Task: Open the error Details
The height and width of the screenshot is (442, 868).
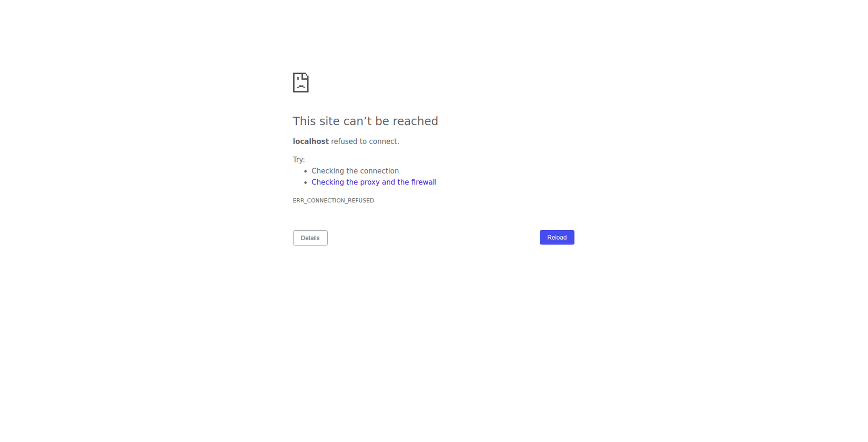Action: [x=310, y=238]
